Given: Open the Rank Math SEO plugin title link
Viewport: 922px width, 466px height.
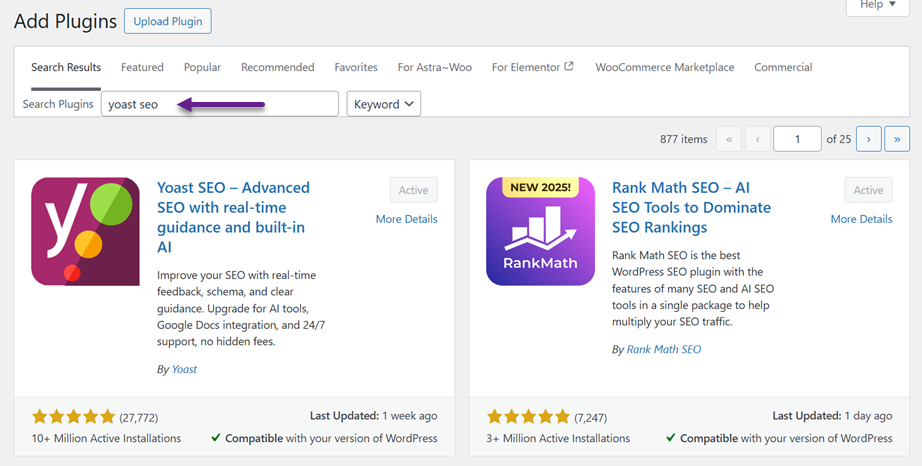Looking at the screenshot, I should (x=692, y=207).
